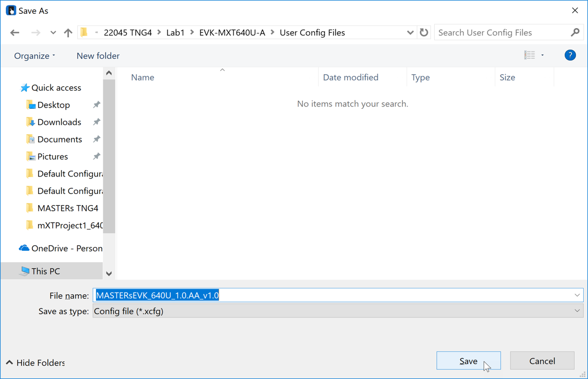The height and width of the screenshot is (379, 588).
Task: Expand the File name history dropdown
Action: (577, 295)
